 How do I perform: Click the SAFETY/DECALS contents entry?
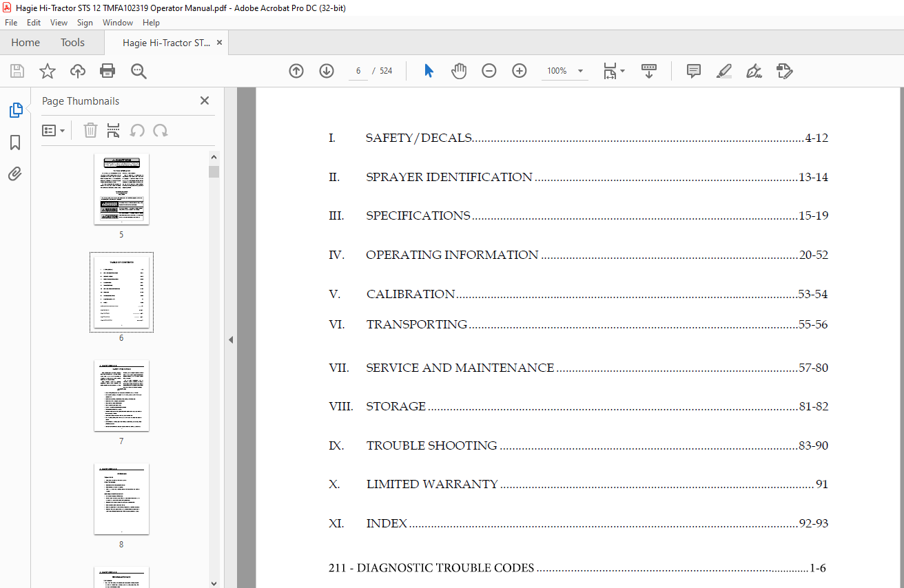[578, 138]
